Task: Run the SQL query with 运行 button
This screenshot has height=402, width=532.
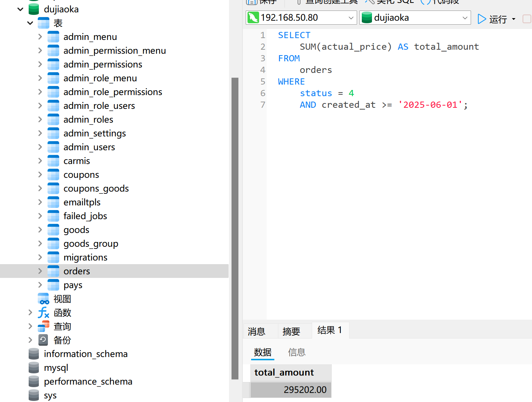Action: click(x=492, y=19)
